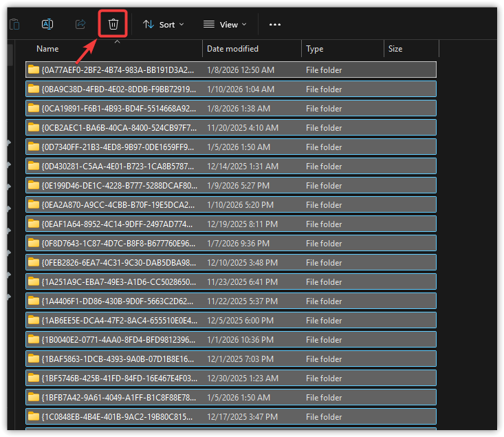Open the Sort dropdown menu
This screenshot has height=437, width=504.
pyautogui.click(x=164, y=25)
